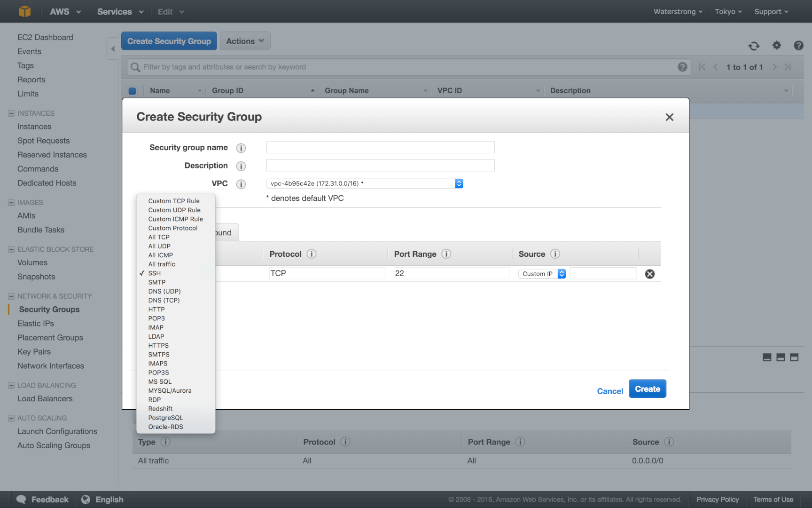Refresh the security groups list
Viewport: 812px width, 508px height.
pyautogui.click(x=754, y=46)
